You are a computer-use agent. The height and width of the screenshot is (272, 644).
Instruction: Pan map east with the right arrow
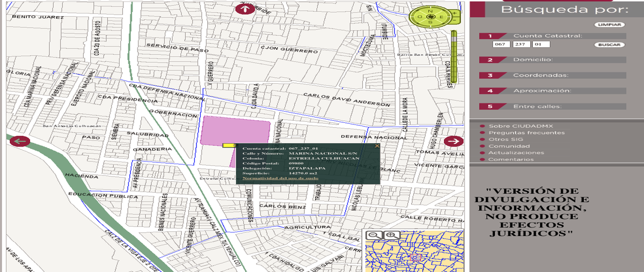pyautogui.click(x=453, y=141)
